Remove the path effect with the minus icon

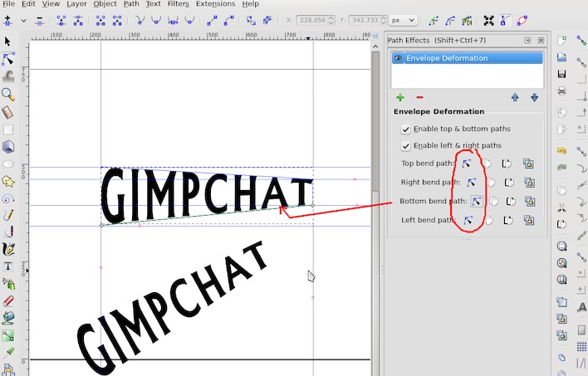[419, 97]
